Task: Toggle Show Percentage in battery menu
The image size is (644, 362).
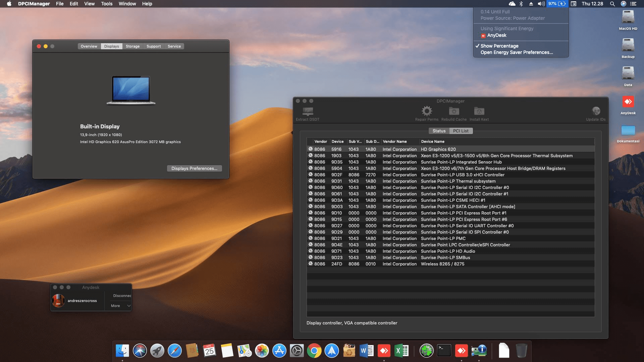Action: pos(499,46)
